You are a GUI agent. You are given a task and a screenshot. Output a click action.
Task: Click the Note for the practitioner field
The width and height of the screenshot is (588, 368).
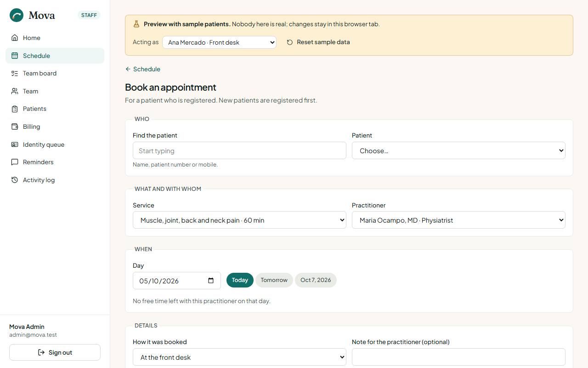(458, 357)
